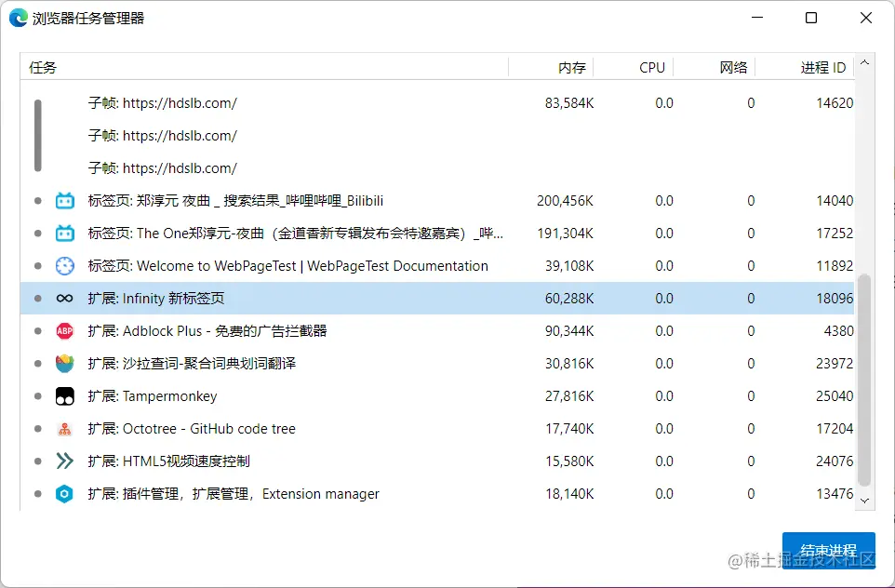Click process ID 4380
Image resolution: width=895 pixels, height=588 pixels.
pyautogui.click(x=838, y=331)
